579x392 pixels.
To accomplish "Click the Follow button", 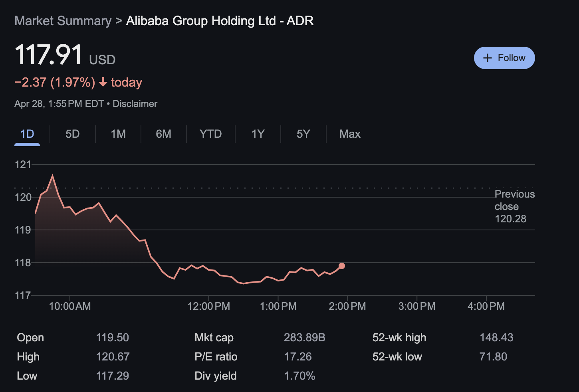I will point(504,58).
